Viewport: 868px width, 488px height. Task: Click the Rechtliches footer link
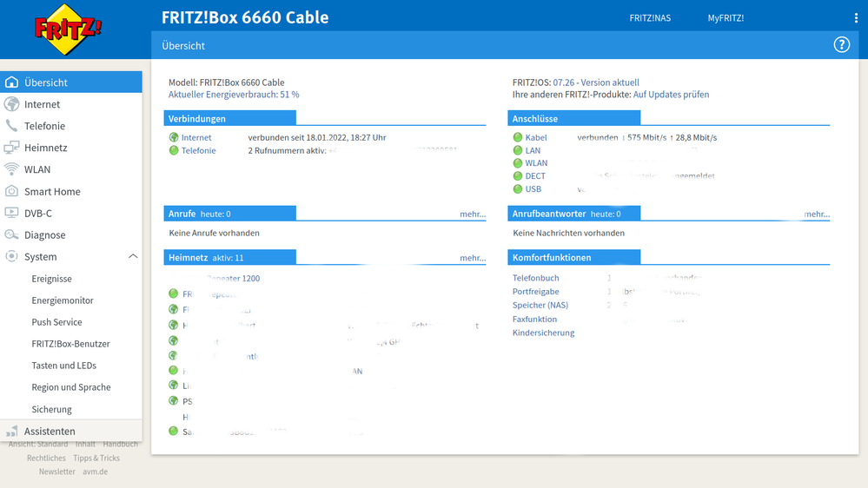click(x=47, y=458)
